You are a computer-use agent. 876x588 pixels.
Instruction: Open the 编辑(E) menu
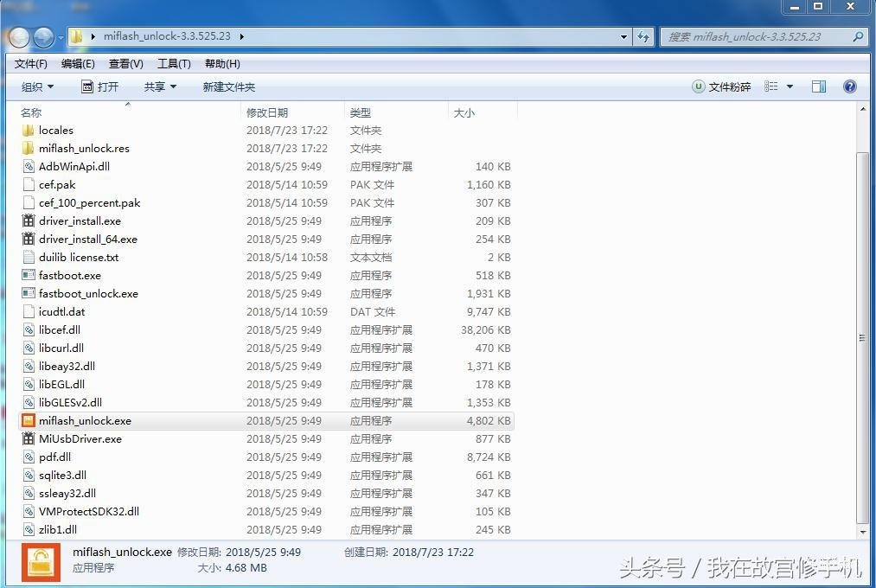[x=78, y=64]
